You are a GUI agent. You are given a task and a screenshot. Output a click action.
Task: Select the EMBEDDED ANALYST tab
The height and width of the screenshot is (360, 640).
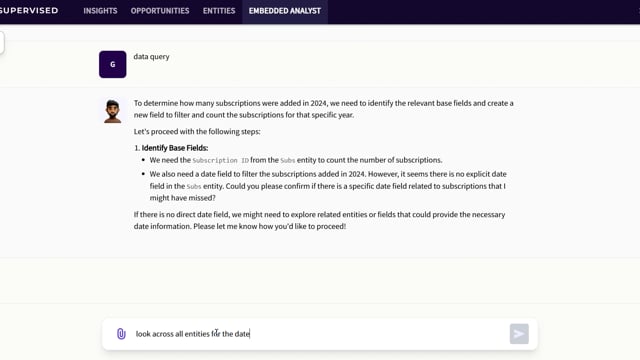(x=285, y=11)
